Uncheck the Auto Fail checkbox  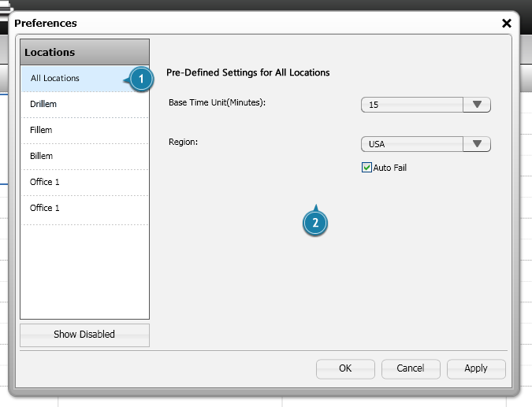point(366,168)
